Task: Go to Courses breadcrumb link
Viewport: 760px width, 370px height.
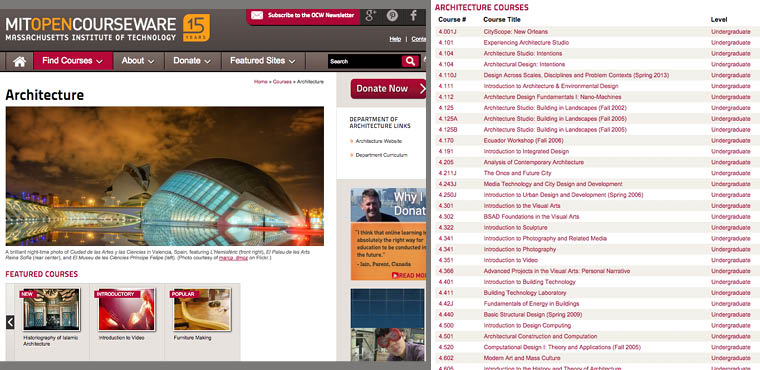Action: (282, 82)
